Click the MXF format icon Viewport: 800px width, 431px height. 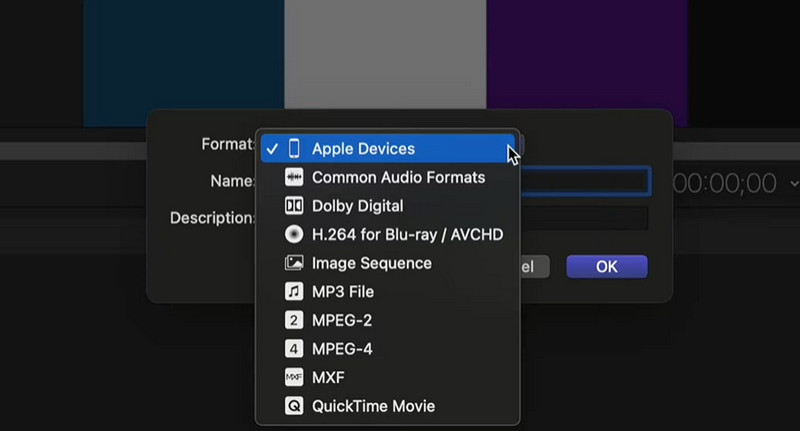point(294,378)
